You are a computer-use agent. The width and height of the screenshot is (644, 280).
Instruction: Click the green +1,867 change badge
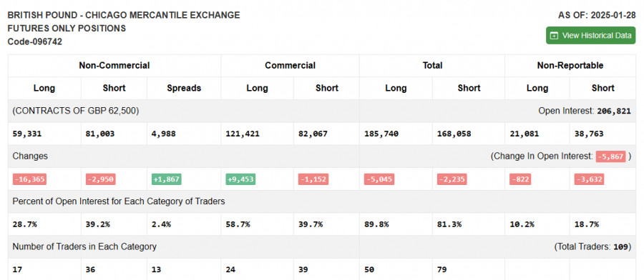coord(166,179)
